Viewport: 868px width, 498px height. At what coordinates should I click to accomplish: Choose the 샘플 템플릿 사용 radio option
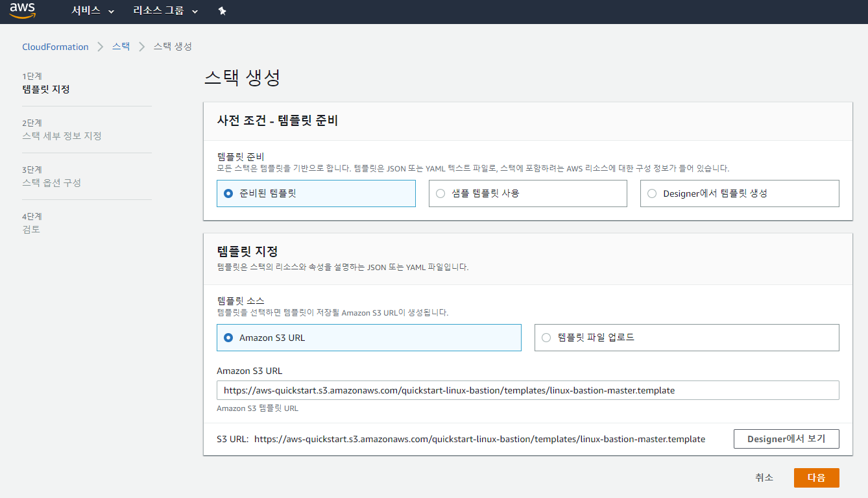point(440,193)
